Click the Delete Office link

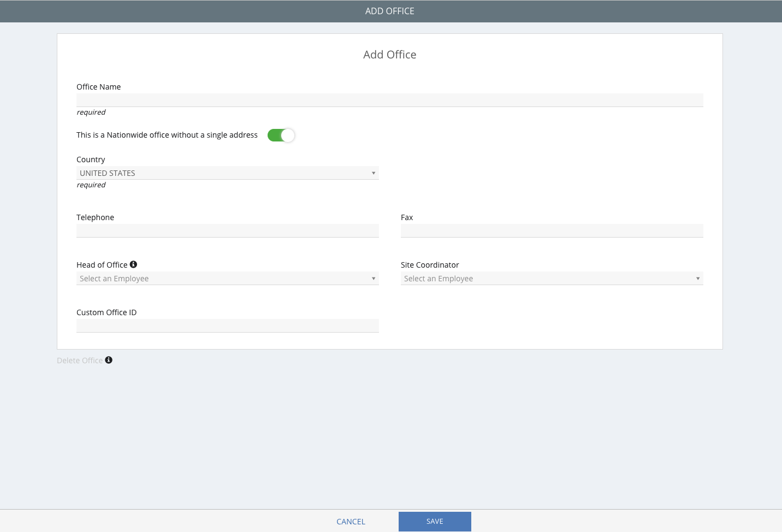[80, 360]
